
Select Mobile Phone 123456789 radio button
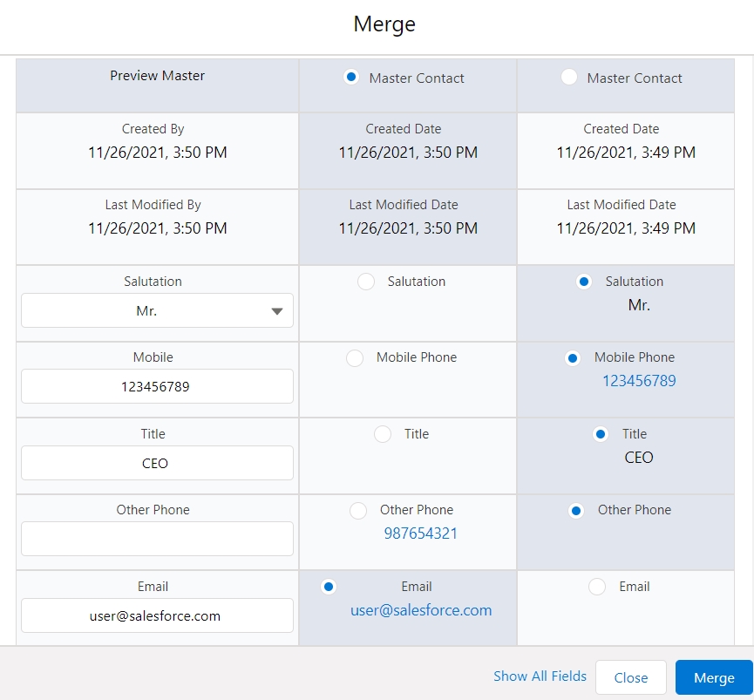point(573,358)
